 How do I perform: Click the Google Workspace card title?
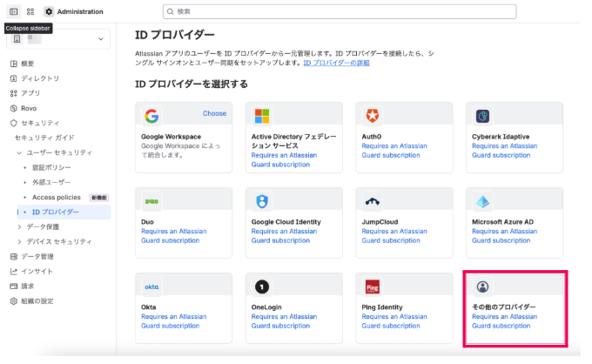pyautogui.click(x=171, y=137)
